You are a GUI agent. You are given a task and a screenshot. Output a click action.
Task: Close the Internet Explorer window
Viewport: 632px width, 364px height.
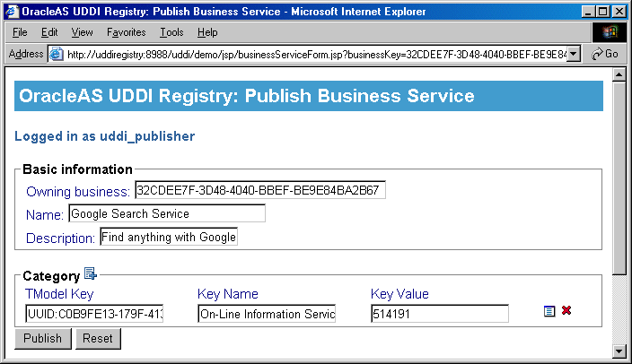pos(619,12)
